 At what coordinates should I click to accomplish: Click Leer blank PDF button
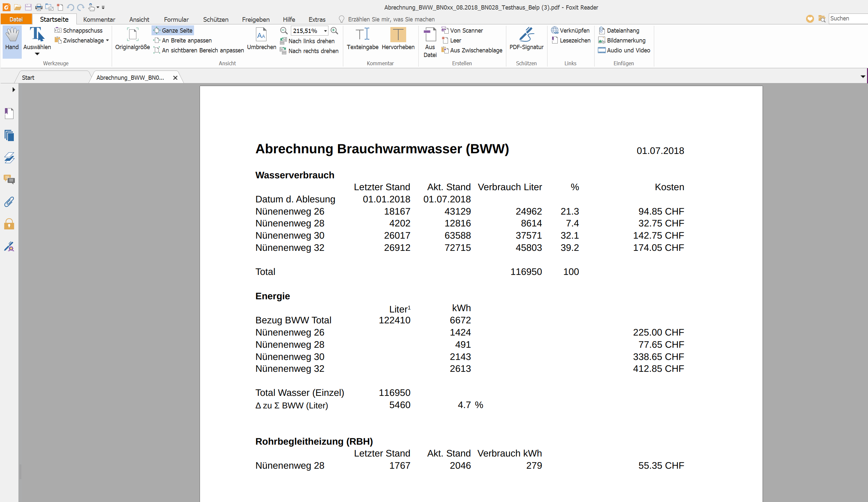click(x=452, y=40)
